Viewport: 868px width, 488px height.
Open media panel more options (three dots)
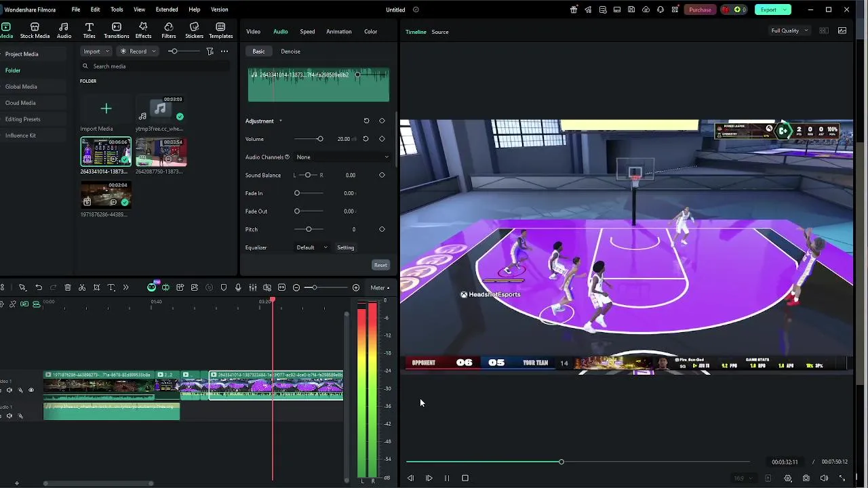(x=224, y=52)
